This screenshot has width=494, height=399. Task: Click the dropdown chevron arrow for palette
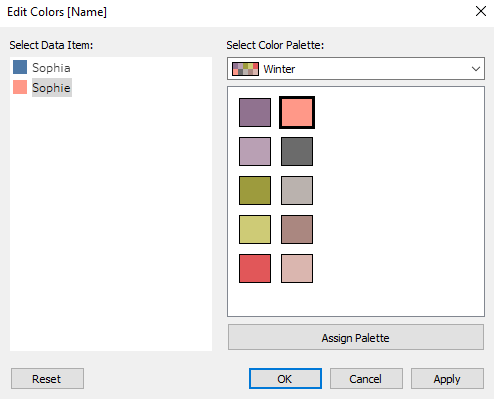476,69
